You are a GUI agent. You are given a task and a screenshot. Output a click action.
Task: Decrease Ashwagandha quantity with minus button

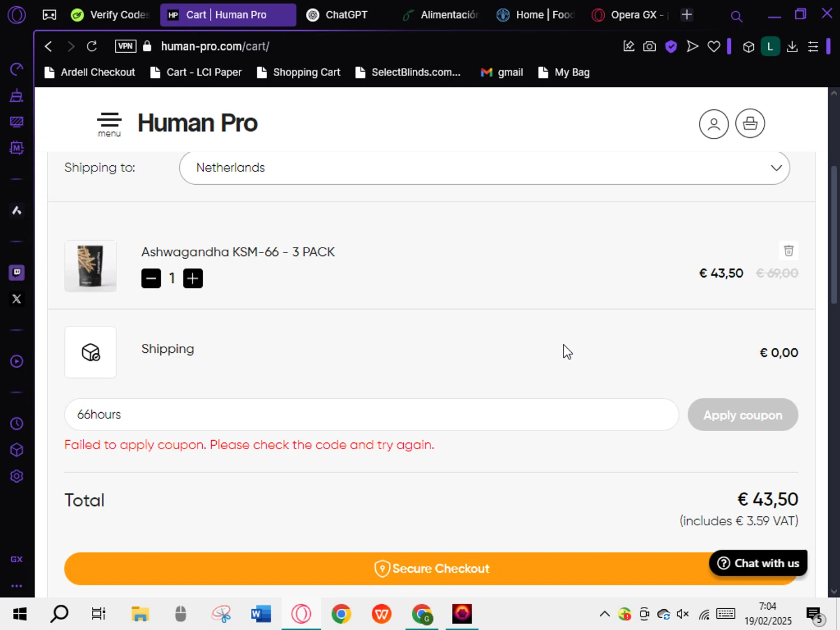151,278
